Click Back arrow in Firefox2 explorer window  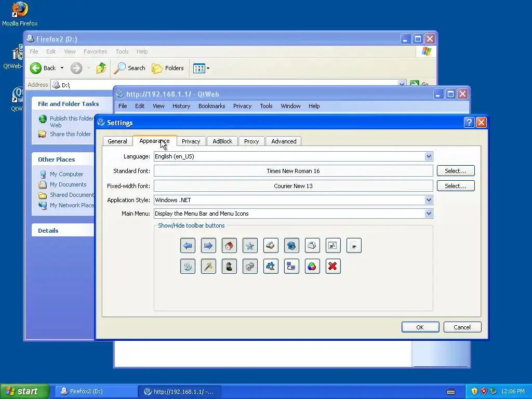[x=36, y=68]
